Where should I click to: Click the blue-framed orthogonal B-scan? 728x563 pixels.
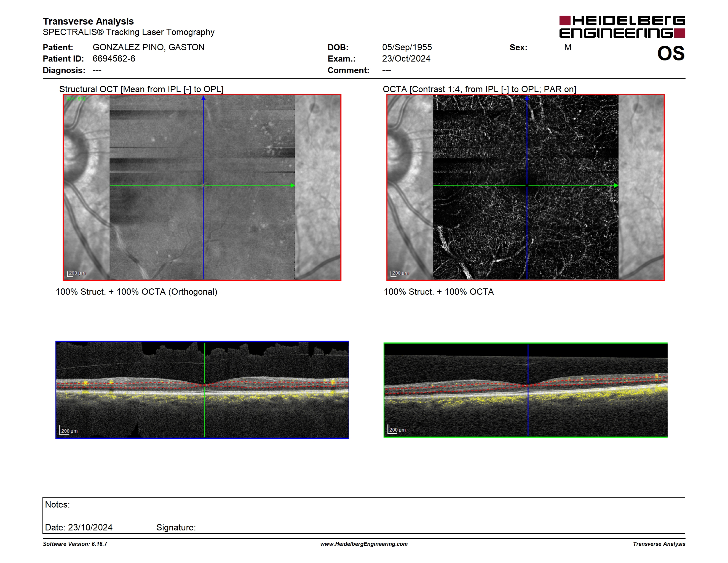pyautogui.click(x=202, y=390)
